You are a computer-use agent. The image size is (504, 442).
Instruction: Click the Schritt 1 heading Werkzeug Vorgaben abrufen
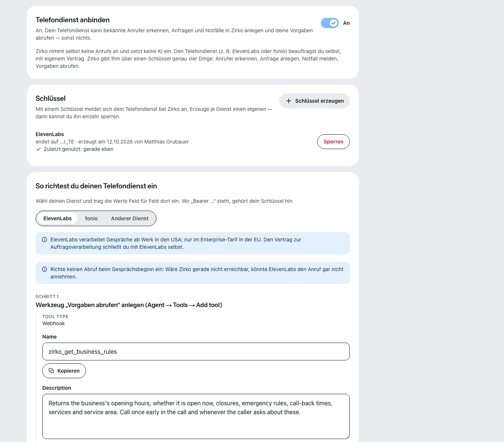point(129,305)
